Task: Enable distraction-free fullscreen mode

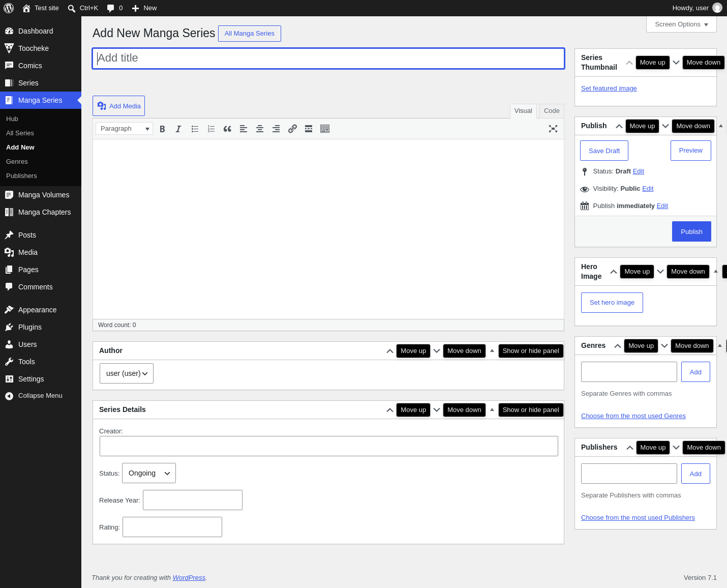Action: tap(553, 129)
